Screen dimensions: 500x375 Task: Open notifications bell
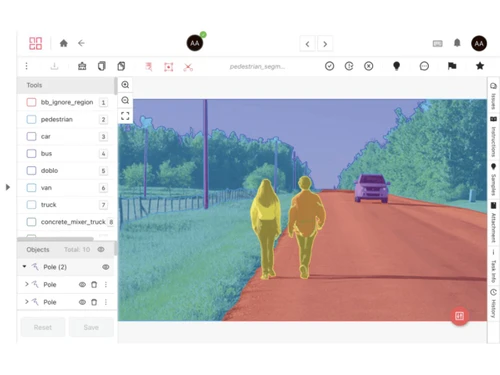click(x=457, y=43)
